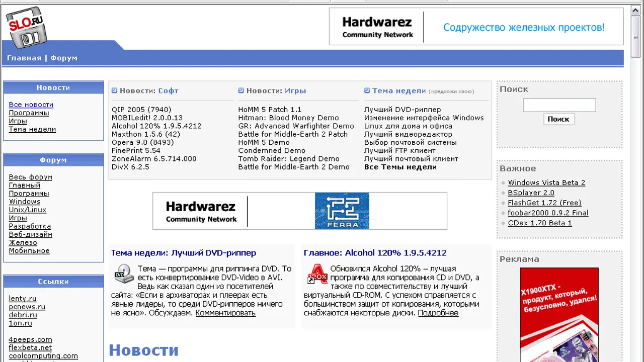
Task: Click the top Hardwarez Community Network banner
Action: click(476, 27)
